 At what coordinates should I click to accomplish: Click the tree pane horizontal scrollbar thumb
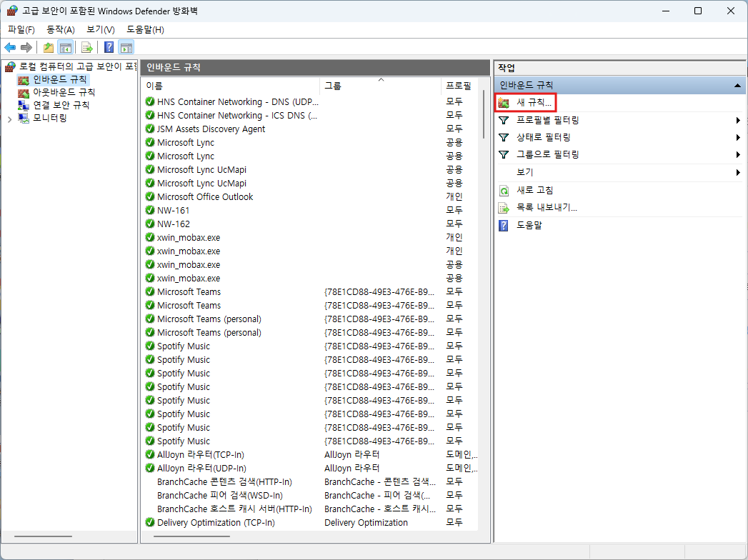pyautogui.click(x=43, y=536)
